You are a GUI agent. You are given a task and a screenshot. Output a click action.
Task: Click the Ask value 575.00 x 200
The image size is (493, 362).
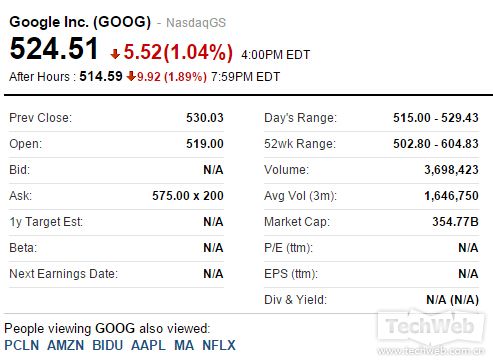188,196
